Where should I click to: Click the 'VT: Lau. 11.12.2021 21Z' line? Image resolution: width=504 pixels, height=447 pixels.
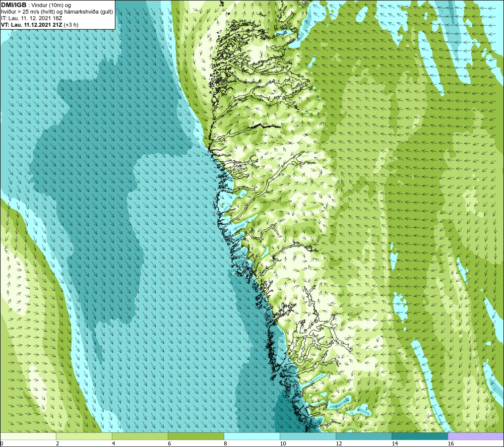pos(32,25)
